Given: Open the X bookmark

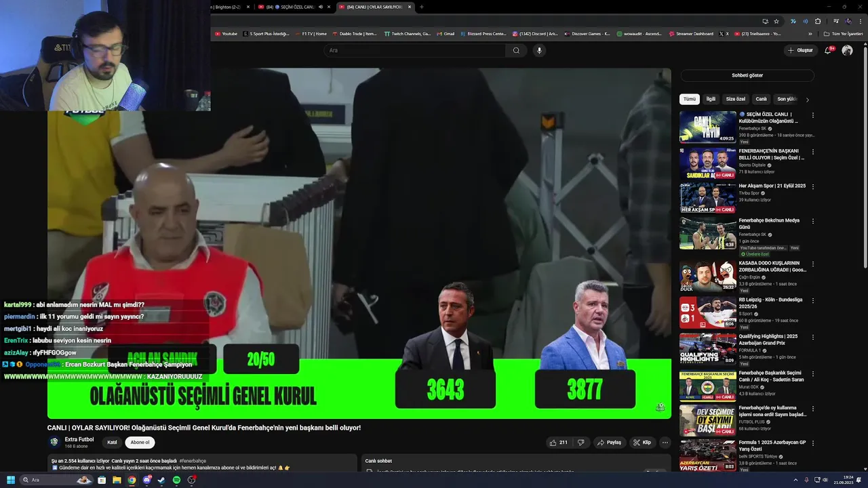Looking at the screenshot, I should [x=724, y=33].
